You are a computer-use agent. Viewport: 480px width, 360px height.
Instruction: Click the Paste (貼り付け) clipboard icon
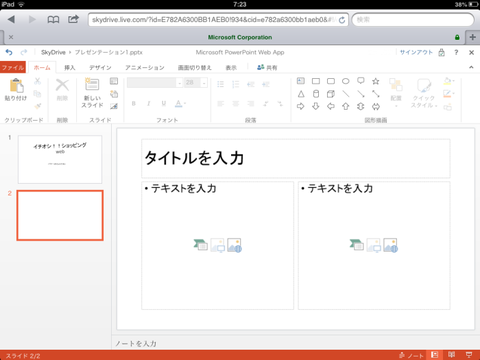click(x=16, y=89)
